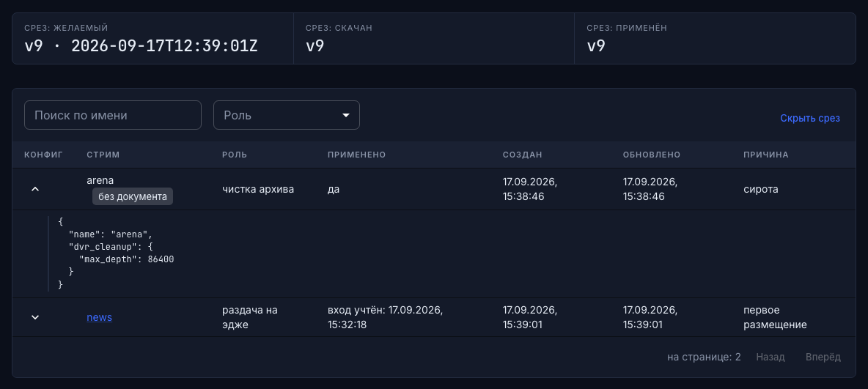
Task: Click the СРЕЗ: СКАЧАН v9 value
Action: (315, 45)
